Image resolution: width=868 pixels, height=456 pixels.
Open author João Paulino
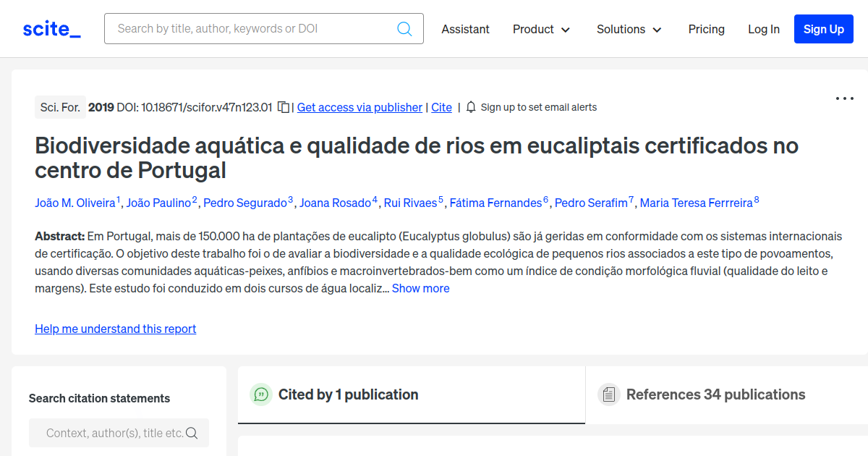click(x=159, y=203)
